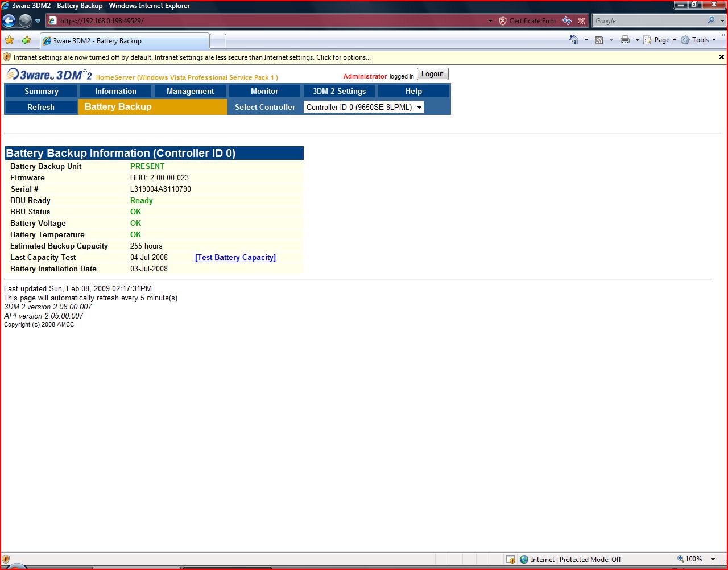Image resolution: width=728 pixels, height=570 pixels.
Task: Open the Recent Pages dropdown beside Forward
Action: 38,21
